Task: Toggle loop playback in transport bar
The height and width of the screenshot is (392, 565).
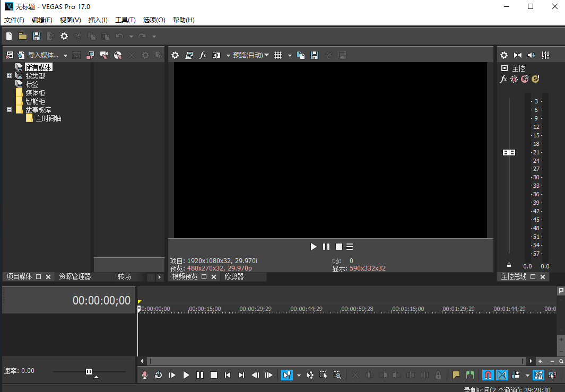Action: [x=159, y=375]
